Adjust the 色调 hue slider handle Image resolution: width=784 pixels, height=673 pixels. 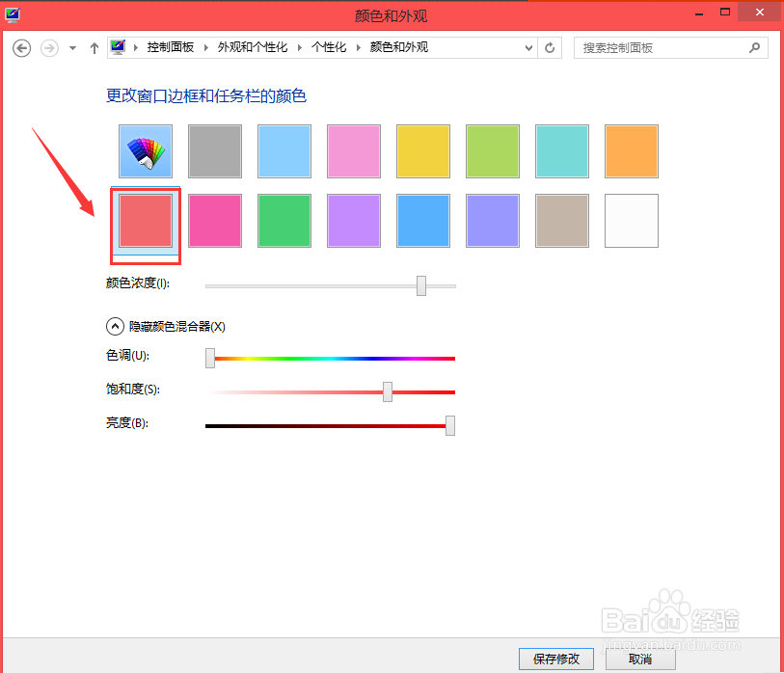[209, 358]
